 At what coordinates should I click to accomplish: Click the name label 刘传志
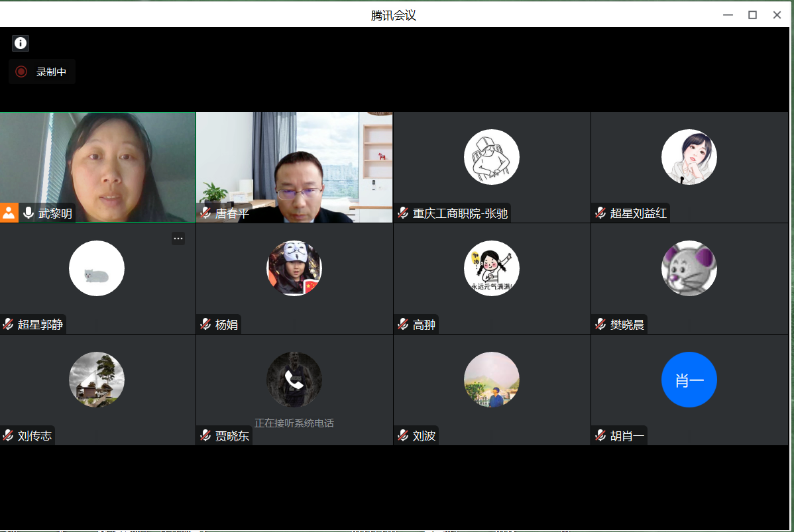click(x=35, y=437)
